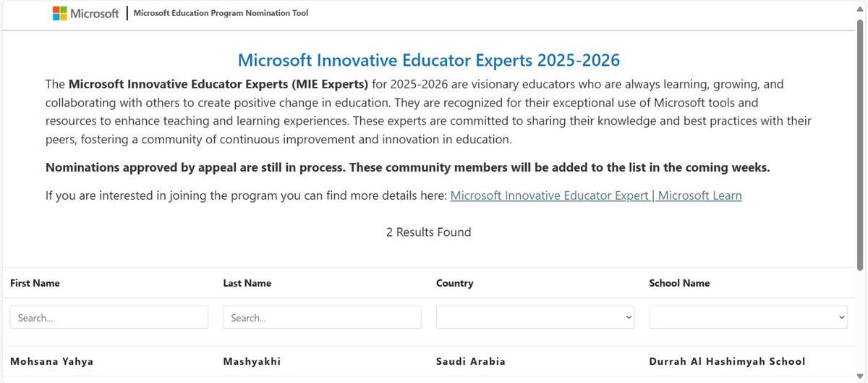Open the Microsoft Innovative Educator Expert Learn link

click(x=596, y=195)
